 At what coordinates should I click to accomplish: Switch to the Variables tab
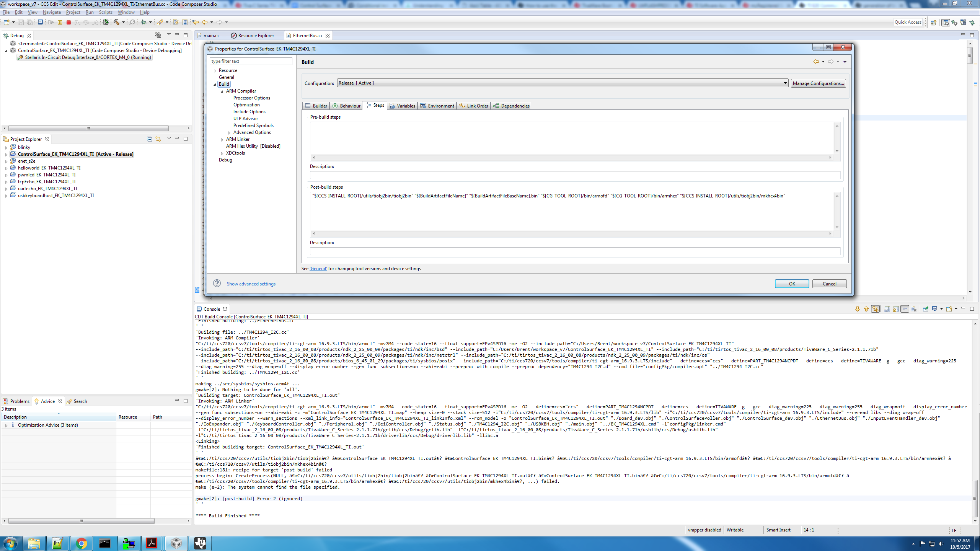click(402, 106)
